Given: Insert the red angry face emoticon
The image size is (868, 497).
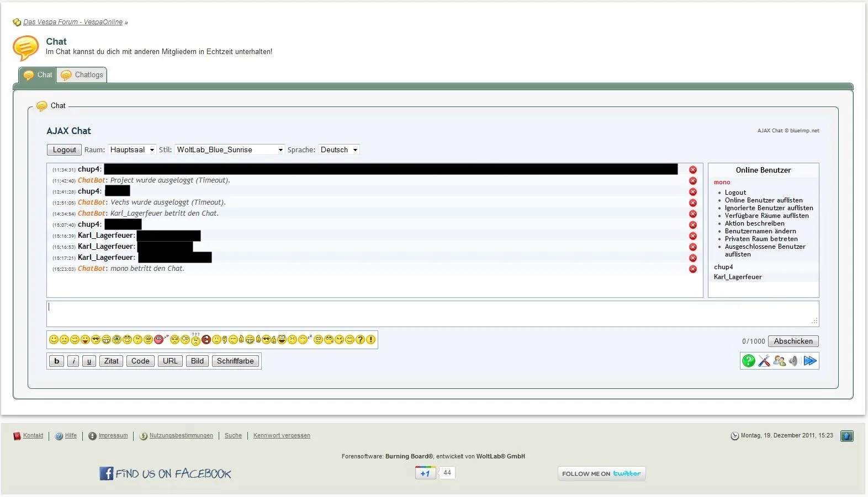Looking at the screenshot, I should pos(206,340).
